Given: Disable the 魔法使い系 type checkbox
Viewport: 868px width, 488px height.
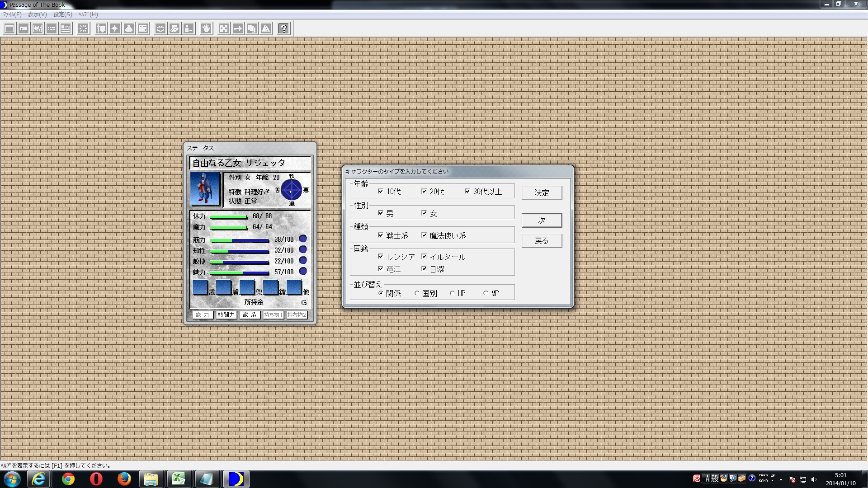Looking at the screenshot, I should pyautogui.click(x=424, y=235).
